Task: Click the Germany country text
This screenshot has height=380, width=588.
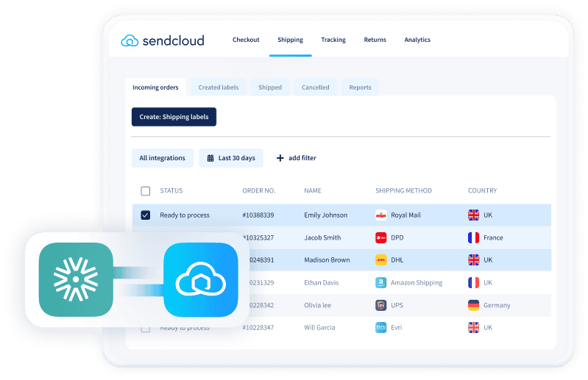Action: point(497,305)
